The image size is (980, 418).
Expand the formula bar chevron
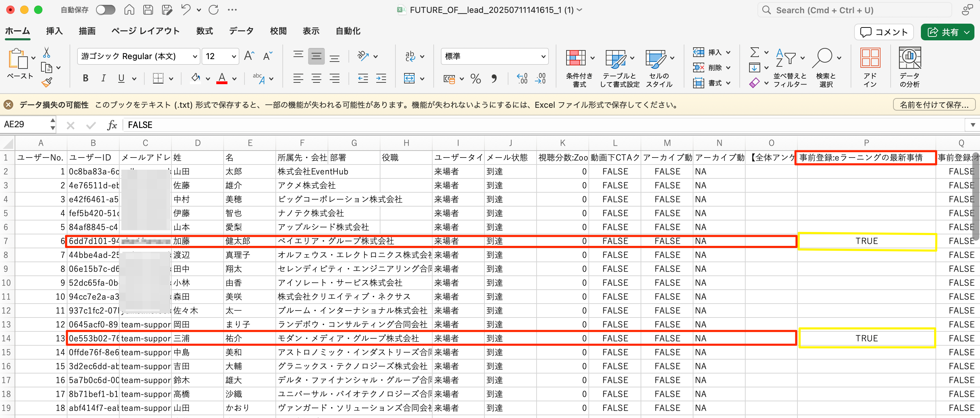pyautogui.click(x=972, y=125)
